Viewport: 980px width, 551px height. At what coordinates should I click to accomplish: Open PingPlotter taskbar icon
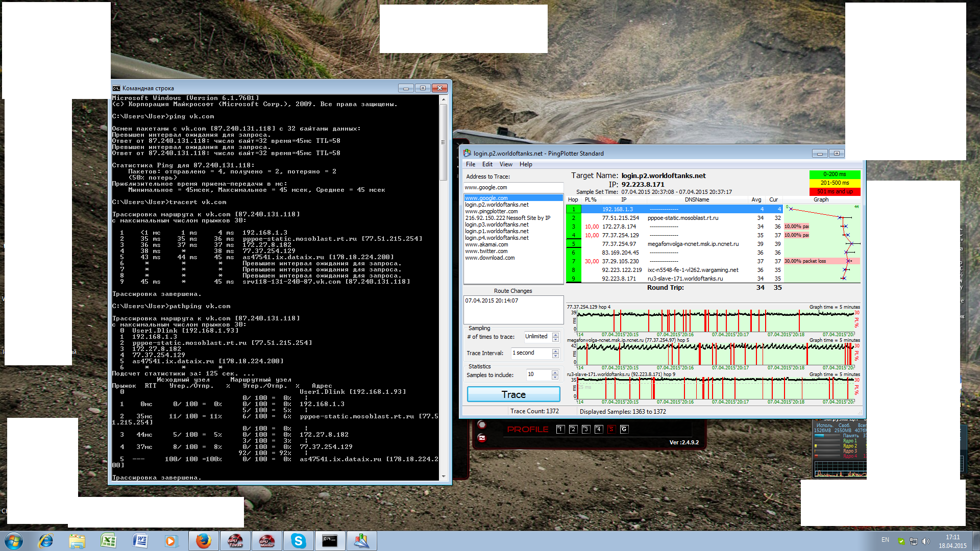pos(361,541)
